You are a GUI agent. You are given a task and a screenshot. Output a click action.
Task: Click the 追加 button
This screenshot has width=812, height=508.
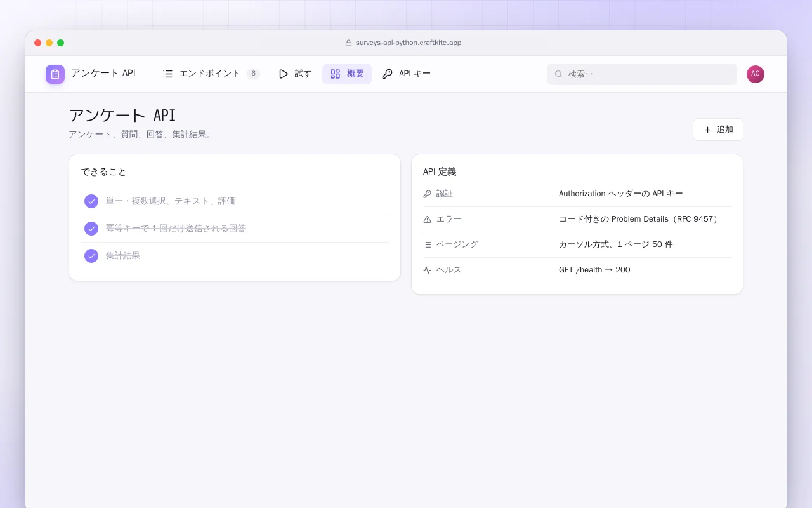(x=718, y=130)
